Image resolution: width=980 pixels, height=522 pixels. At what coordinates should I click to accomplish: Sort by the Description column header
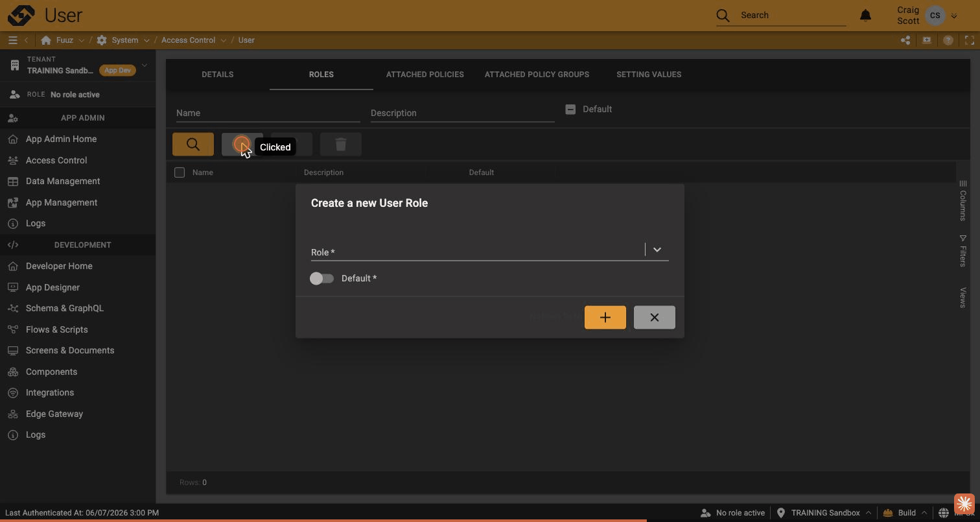tap(323, 172)
